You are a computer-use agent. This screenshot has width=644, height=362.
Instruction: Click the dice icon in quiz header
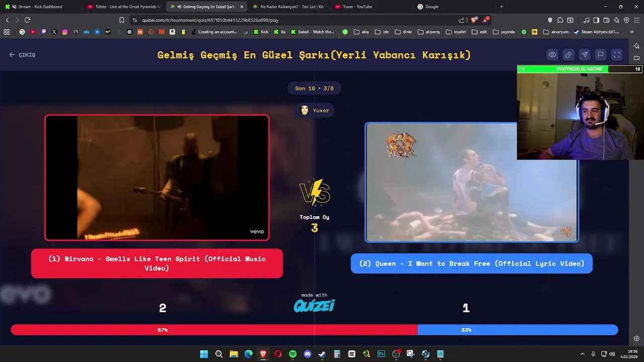[x=569, y=55]
